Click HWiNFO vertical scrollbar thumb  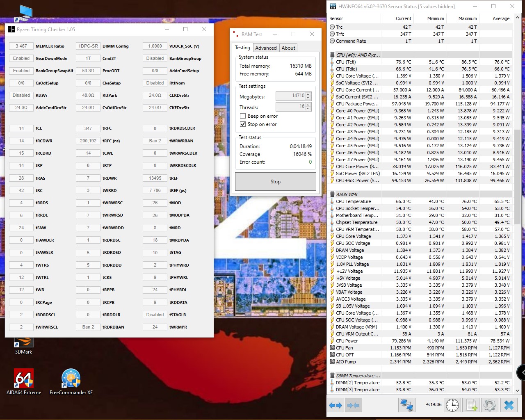[517, 176]
